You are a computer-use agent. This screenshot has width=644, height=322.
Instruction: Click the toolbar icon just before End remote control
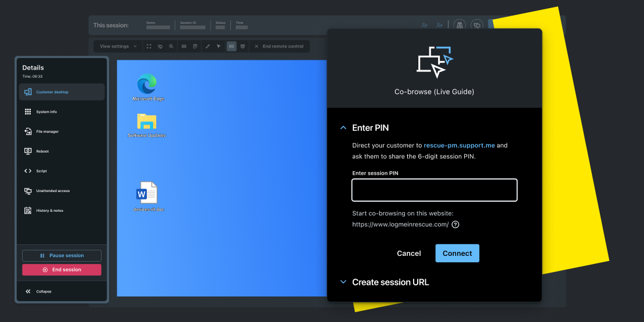click(243, 46)
